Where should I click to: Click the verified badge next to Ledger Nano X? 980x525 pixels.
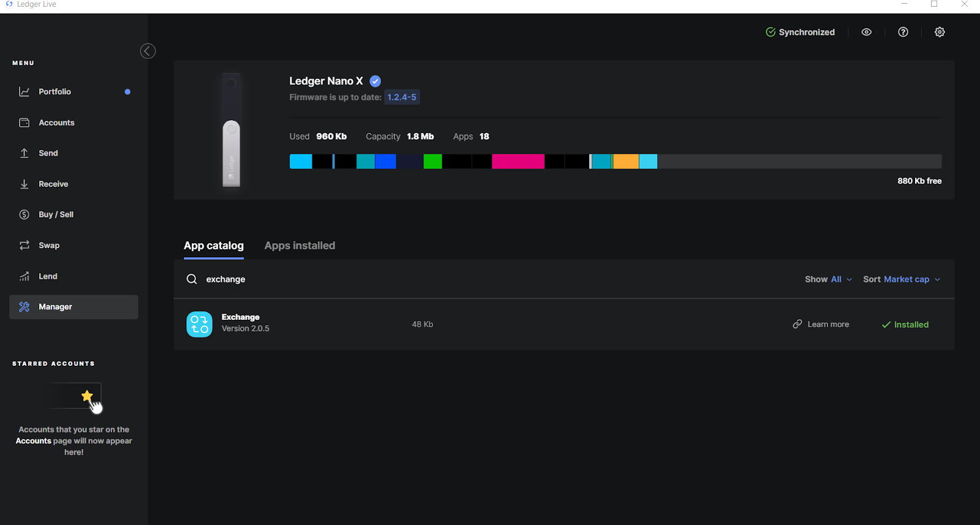(x=375, y=81)
